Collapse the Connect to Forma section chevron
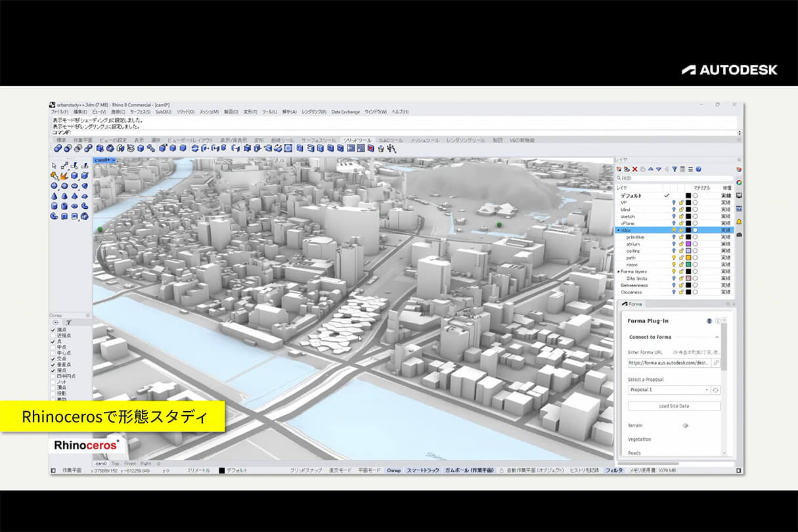The width and height of the screenshot is (798, 532). click(x=717, y=337)
